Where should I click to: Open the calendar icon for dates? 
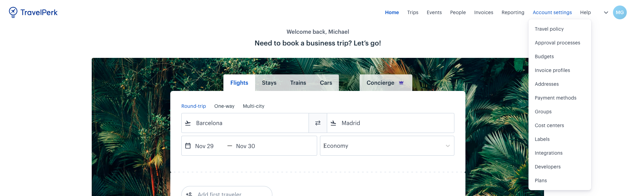pos(188,146)
